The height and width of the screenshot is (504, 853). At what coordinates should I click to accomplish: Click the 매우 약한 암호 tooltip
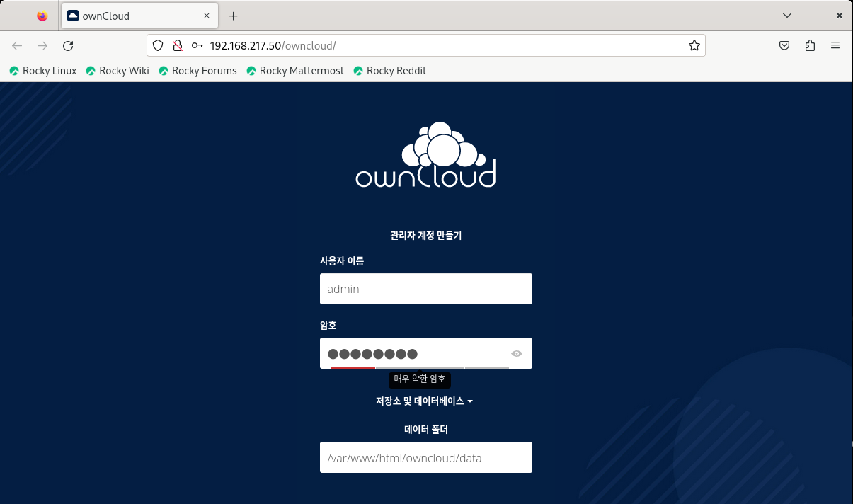click(420, 379)
